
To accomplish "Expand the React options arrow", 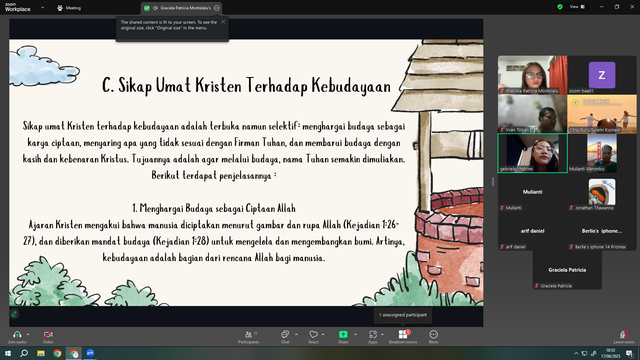I will (x=323, y=334).
